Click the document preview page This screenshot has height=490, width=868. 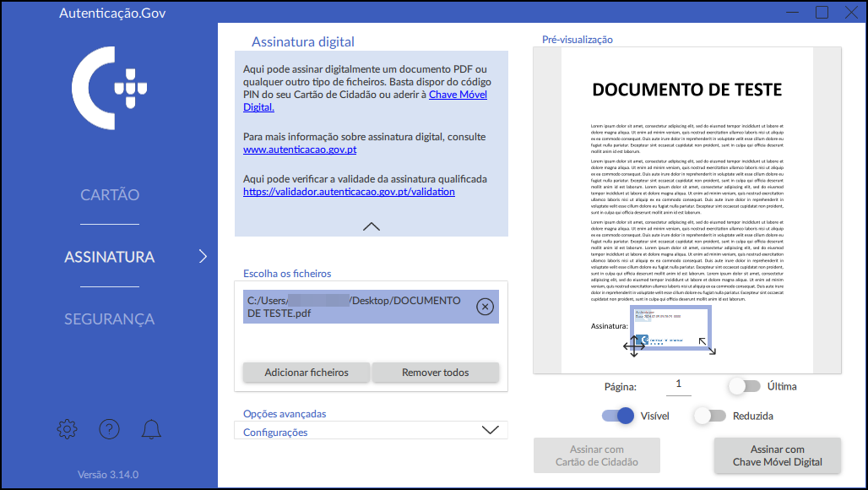[687, 210]
